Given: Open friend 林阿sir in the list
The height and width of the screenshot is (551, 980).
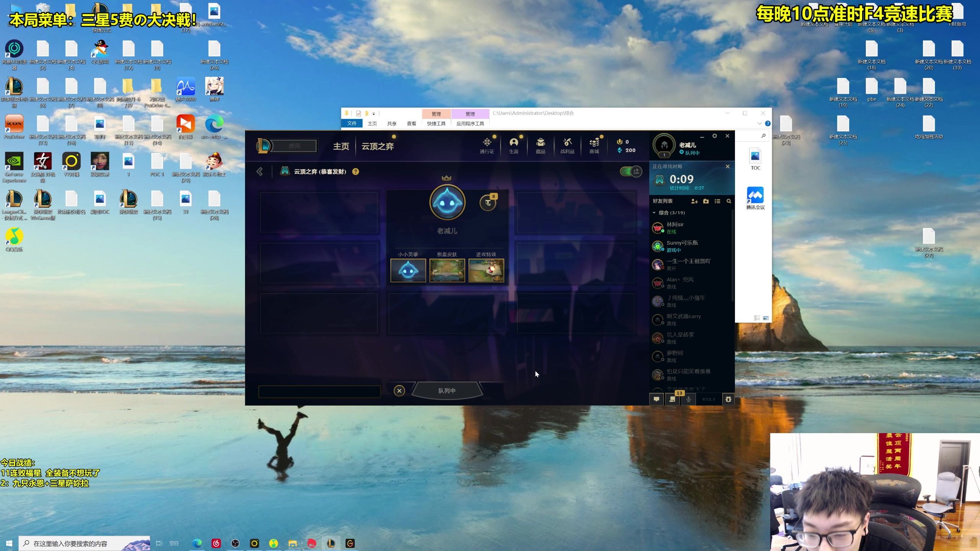Looking at the screenshot, I should click(x=691, y=228).
